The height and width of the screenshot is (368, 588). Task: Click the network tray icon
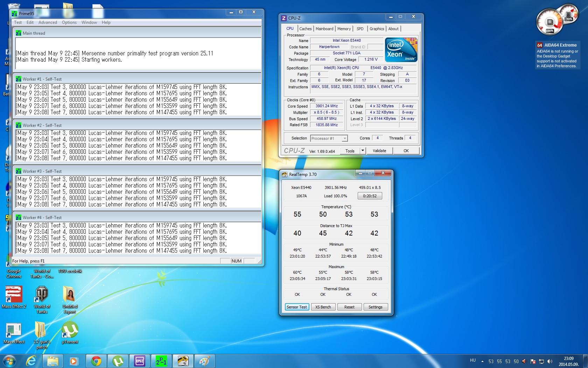pos(541,361)
